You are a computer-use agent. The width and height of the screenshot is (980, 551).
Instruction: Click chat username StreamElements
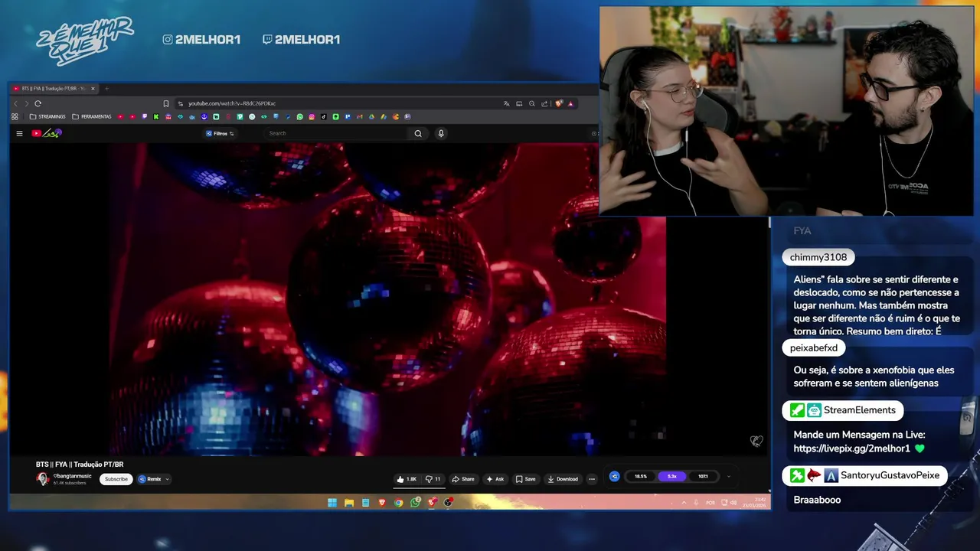coord(859,410)
